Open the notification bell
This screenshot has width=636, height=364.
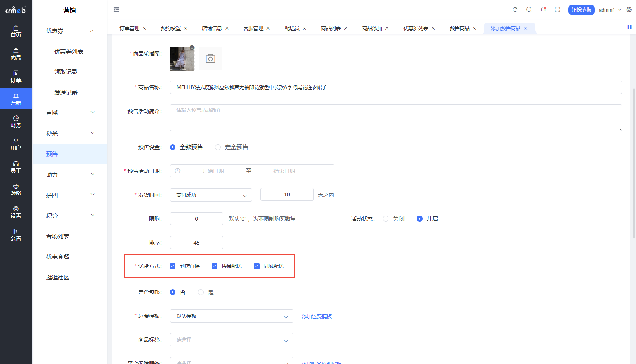click(543, 10)
